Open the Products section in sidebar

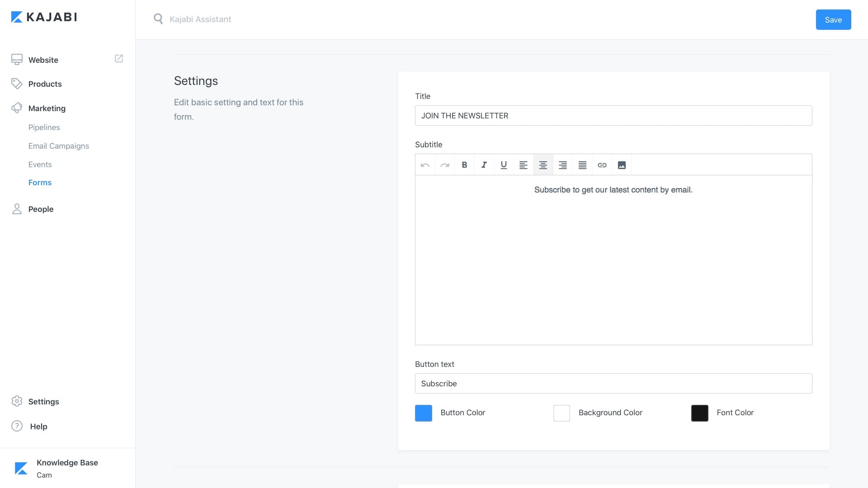[x=45, y=84]
